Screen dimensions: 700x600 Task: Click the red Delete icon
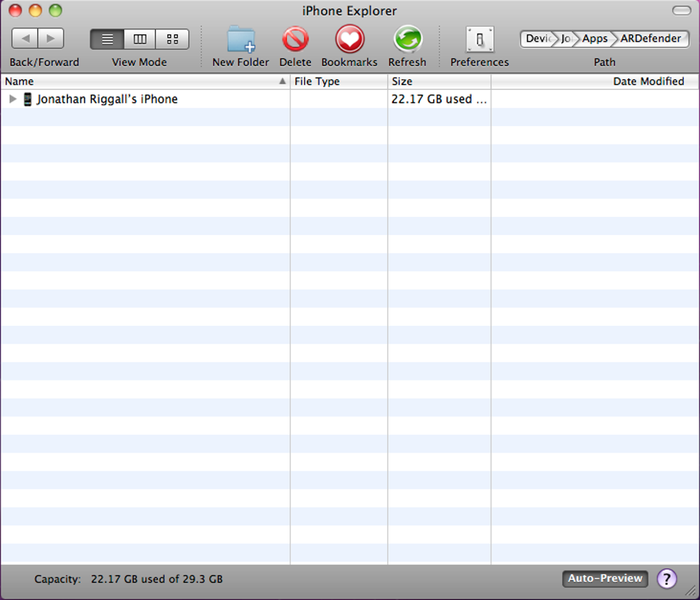point(295,40)
